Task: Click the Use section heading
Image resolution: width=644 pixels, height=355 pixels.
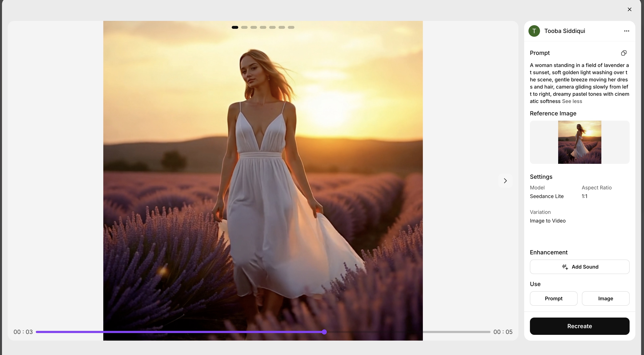Action: pyautogui.click(x=535, y=284)
